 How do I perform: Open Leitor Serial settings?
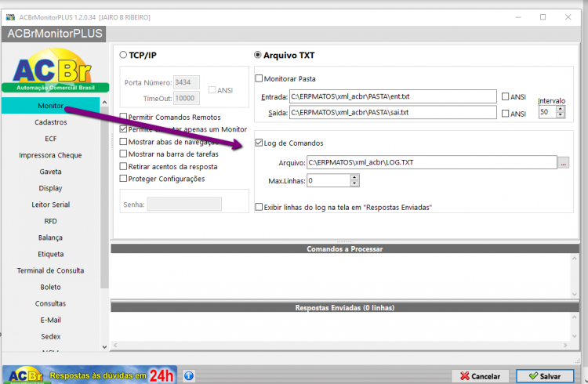coord(51,205)
